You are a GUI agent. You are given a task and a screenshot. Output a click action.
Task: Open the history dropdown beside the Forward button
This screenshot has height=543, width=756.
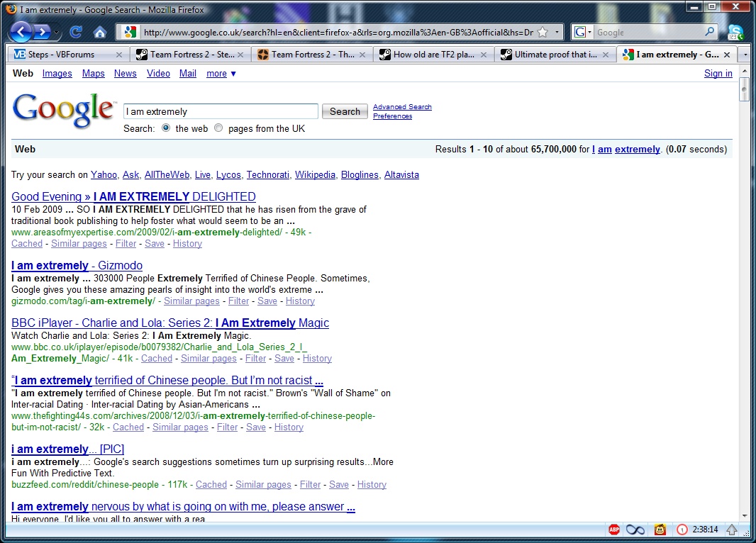tap(57, 33)
